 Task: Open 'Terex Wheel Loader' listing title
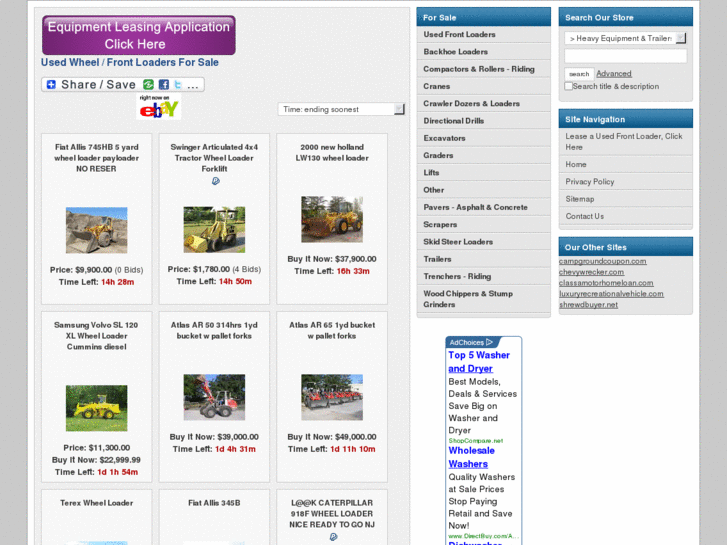(96, 503)
